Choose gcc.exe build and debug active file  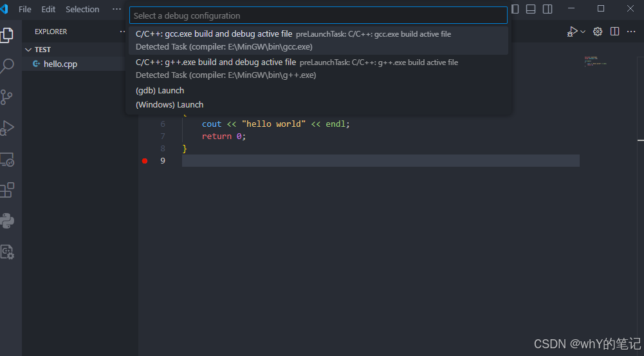pos(318,41)
